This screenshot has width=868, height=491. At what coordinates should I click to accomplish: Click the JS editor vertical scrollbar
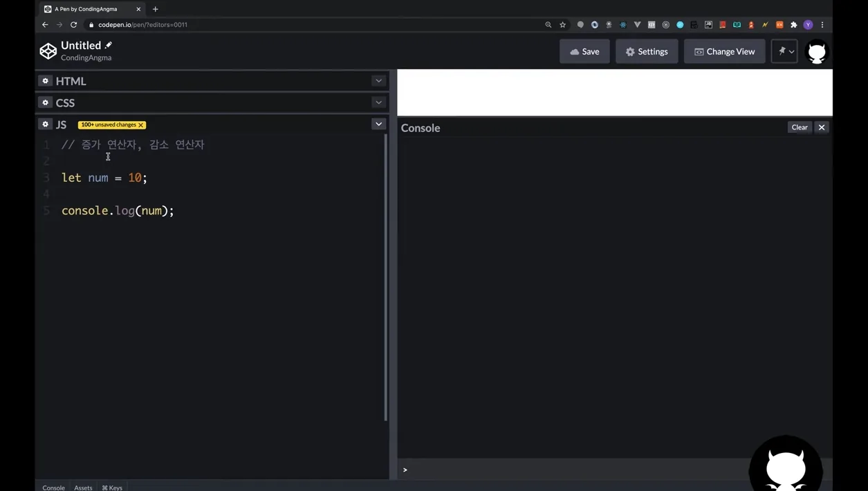click(386, 277)
